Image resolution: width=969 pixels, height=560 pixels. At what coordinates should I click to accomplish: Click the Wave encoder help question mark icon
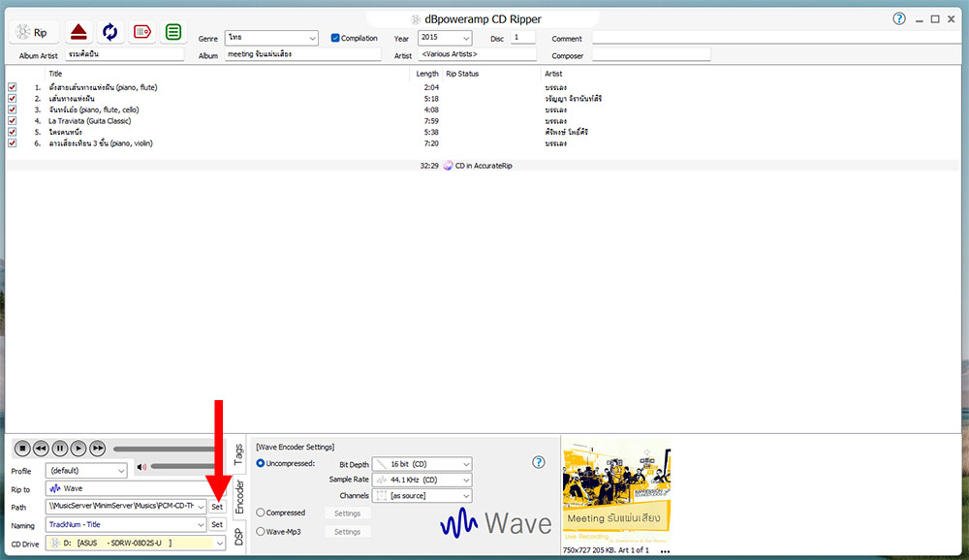point(539,463)
